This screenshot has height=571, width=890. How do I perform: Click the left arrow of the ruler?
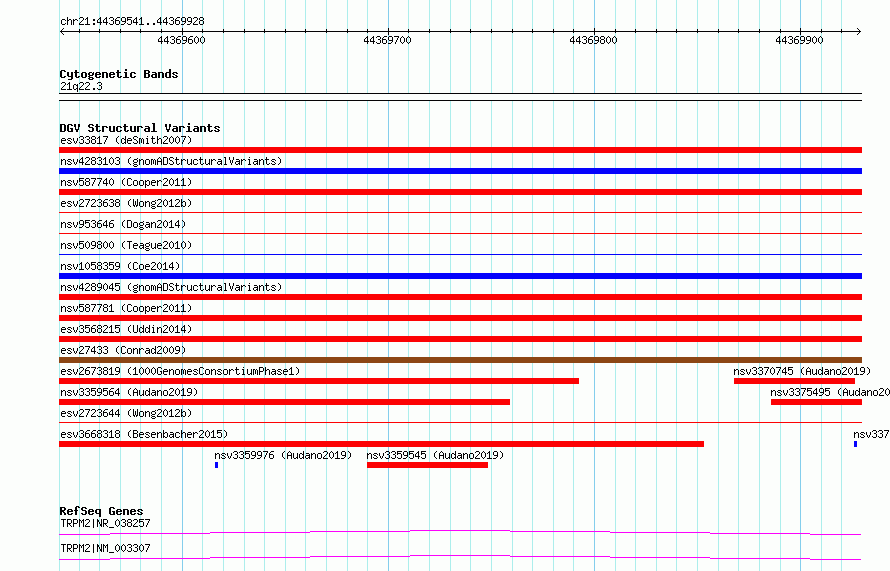(62, 31)
